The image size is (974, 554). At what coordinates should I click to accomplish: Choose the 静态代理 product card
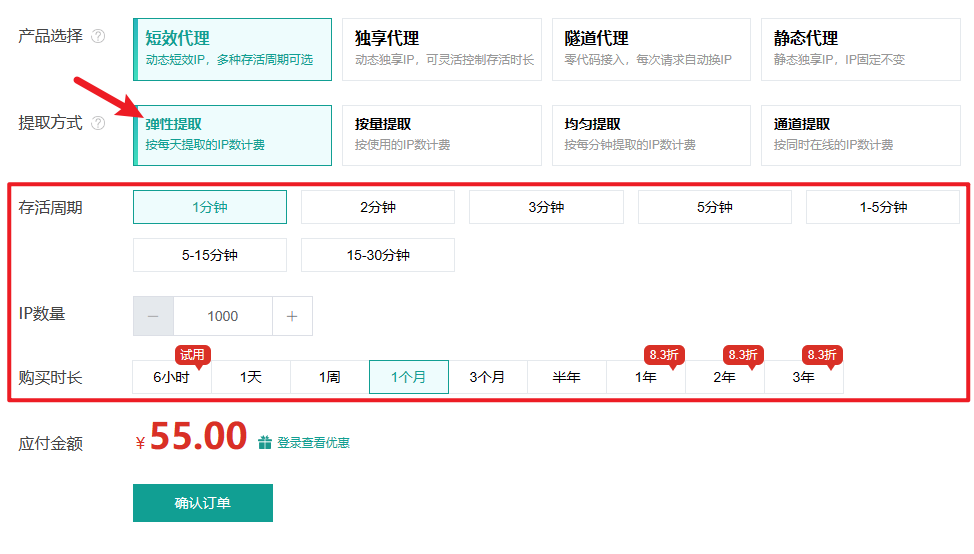[x=860, y=49]
